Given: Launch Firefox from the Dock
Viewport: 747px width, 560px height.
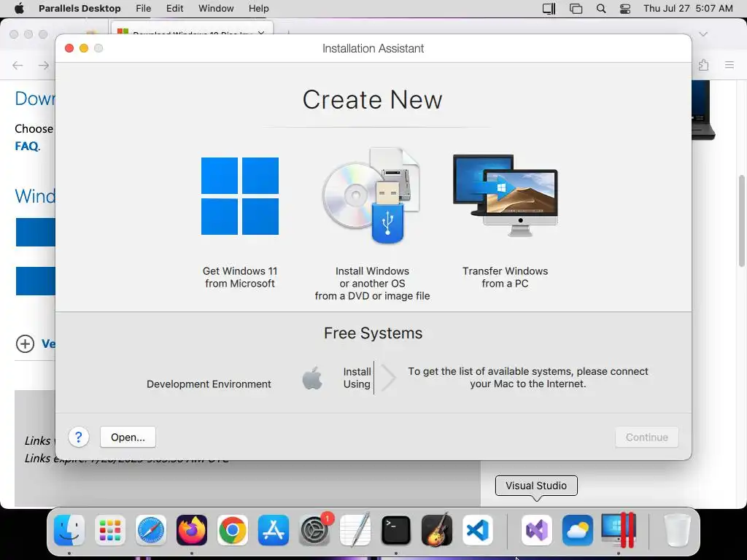Looking at the screenshot, I should [192, 530].
